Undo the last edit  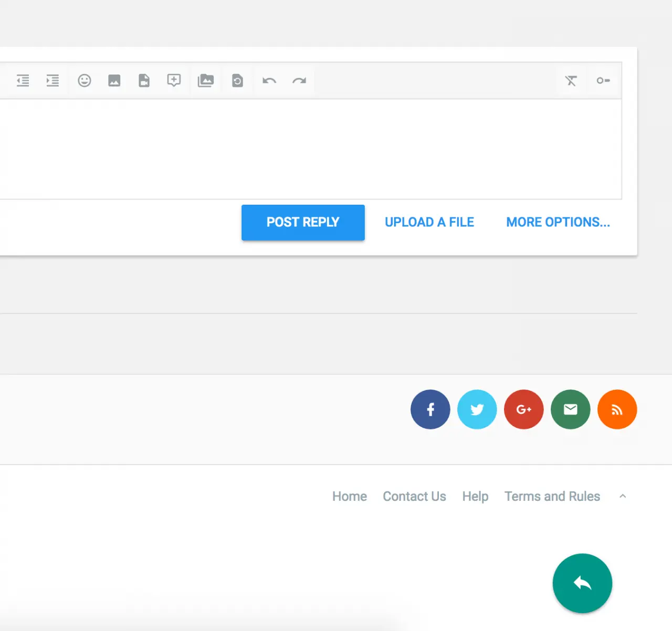pyautogui.click(x=269, y=80)
